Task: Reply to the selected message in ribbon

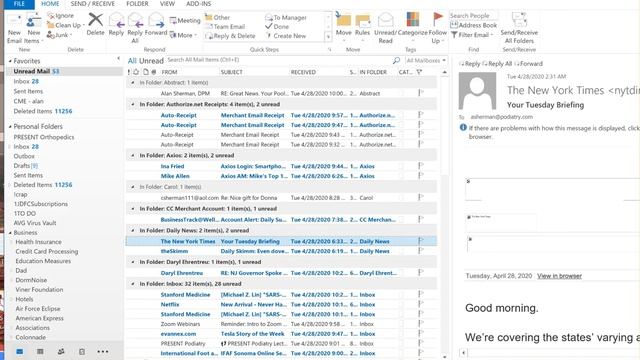Action: pyautogui.click(x=116, y=24)
